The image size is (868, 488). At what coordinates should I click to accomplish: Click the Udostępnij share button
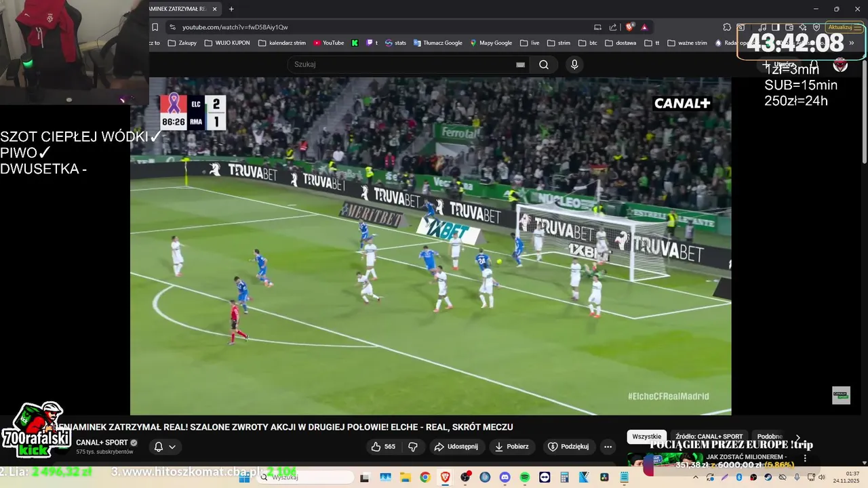pos(456,447)
